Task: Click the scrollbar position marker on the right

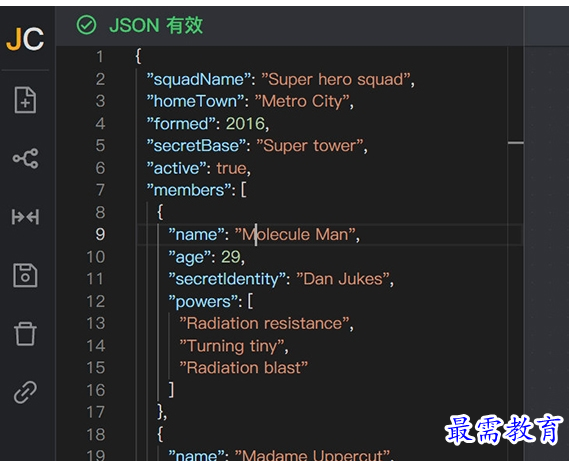Action: coord(516,143)
